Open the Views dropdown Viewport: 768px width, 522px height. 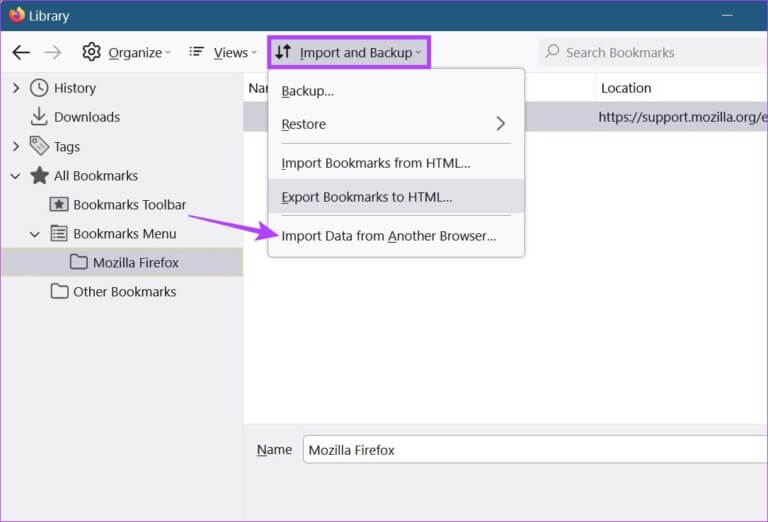223,52
